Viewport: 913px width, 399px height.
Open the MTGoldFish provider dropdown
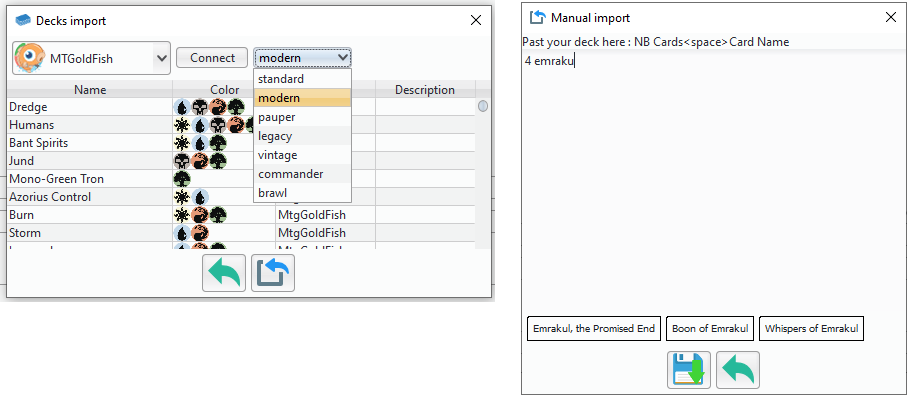click(91, 58)
